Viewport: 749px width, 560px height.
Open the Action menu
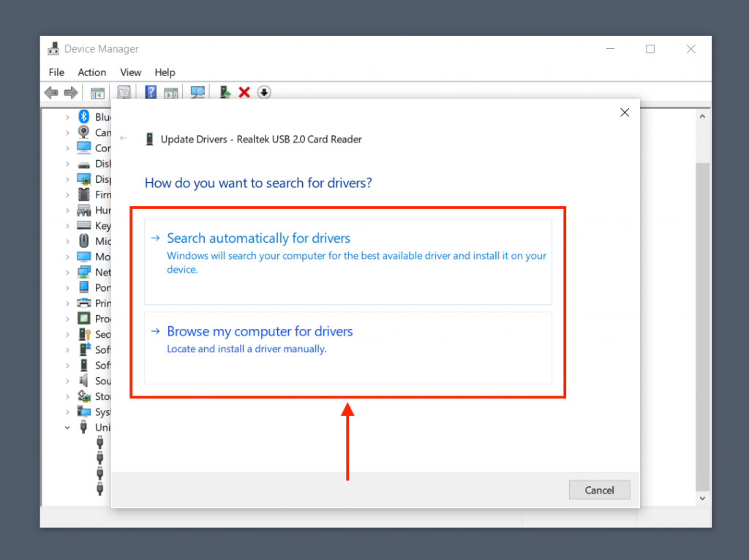click(91, 72)
